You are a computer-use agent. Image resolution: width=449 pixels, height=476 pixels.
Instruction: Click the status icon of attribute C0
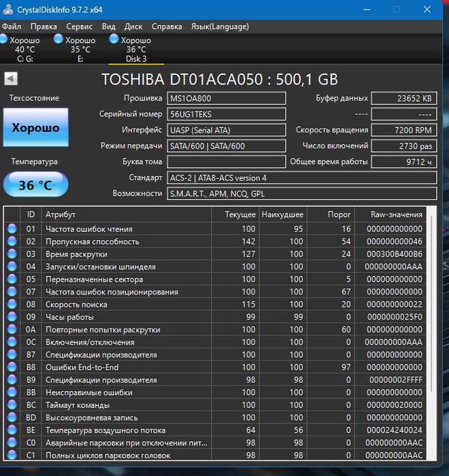coord(12,443)
